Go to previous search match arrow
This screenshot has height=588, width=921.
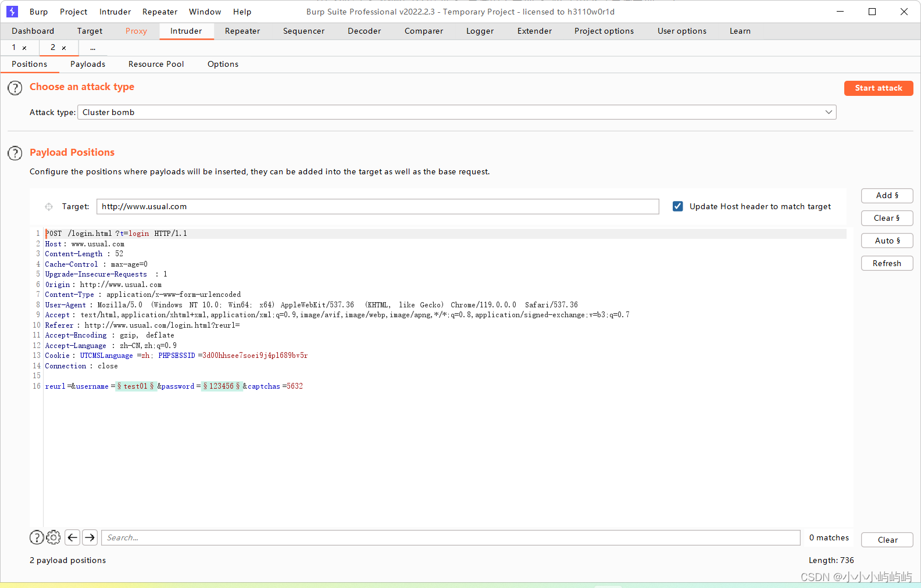point(72,537)
